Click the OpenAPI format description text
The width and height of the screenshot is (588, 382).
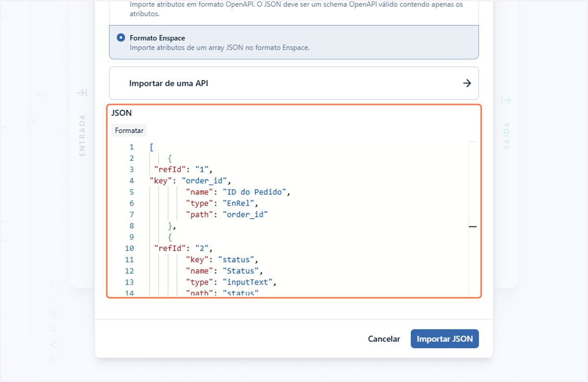tap(296, 9)
